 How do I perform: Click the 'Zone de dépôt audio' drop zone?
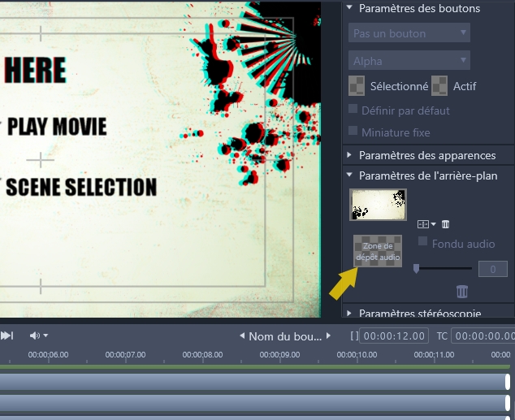click(x=378, y=251)
